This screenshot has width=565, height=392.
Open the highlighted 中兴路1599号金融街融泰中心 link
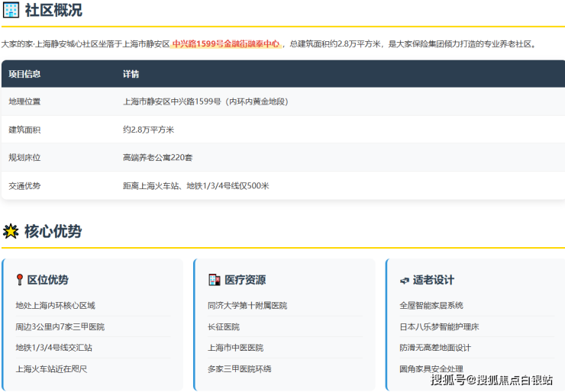click(226, 44)
